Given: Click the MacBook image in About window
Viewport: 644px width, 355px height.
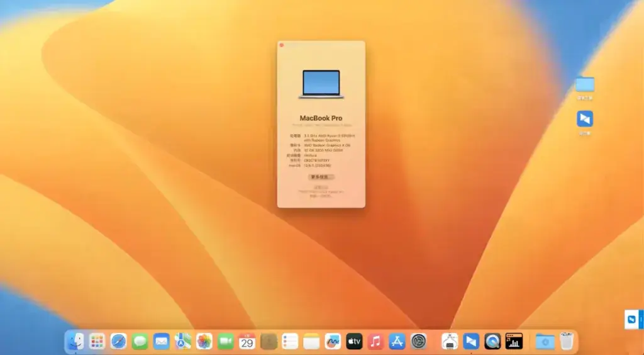Looking at the screenshot, I should (x=321, y=84).
